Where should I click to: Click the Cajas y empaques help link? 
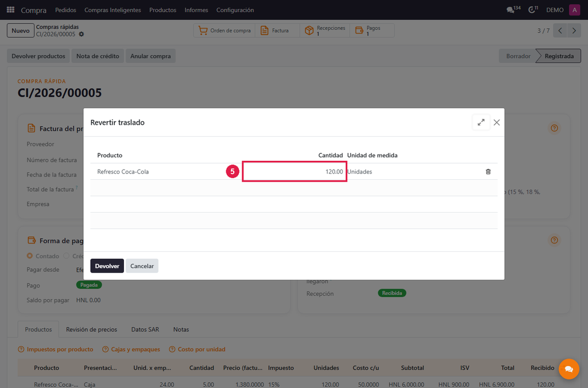[131, 349]
